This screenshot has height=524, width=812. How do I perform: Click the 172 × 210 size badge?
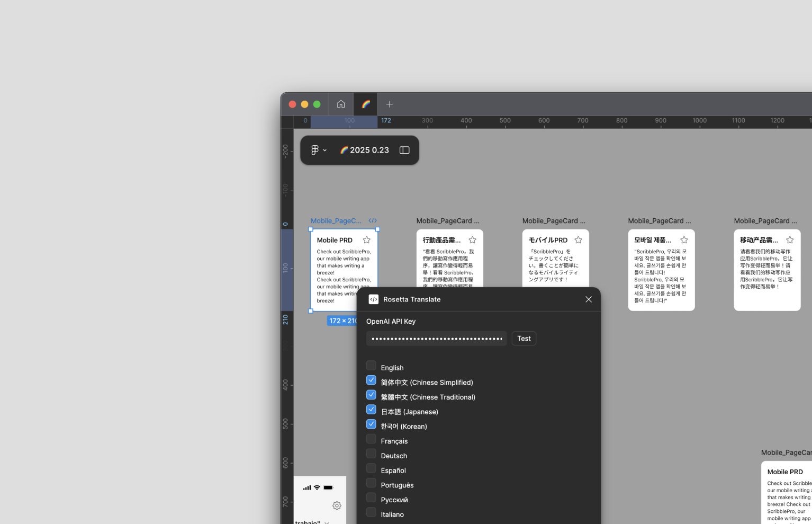tap(342, 321)
